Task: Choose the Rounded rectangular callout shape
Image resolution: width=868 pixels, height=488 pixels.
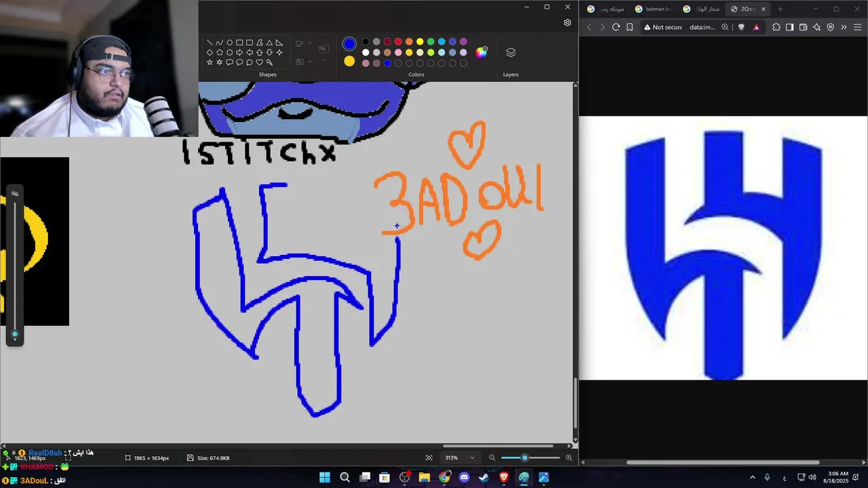Action: 230,62
